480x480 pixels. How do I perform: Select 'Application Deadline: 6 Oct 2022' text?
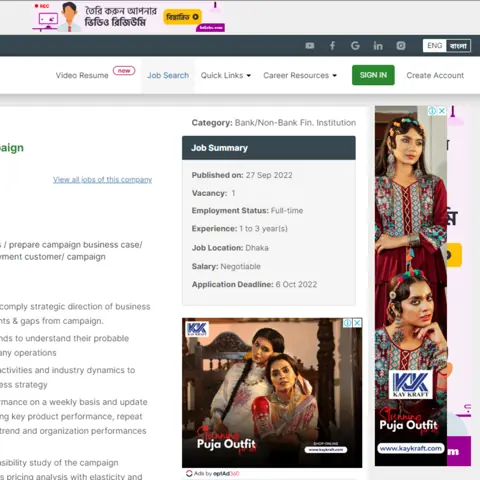coord(254,285)
